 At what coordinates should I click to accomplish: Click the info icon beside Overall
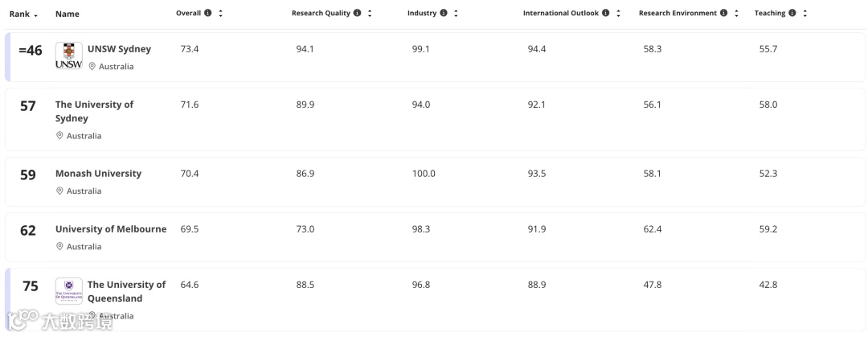[x=207, y=13]
